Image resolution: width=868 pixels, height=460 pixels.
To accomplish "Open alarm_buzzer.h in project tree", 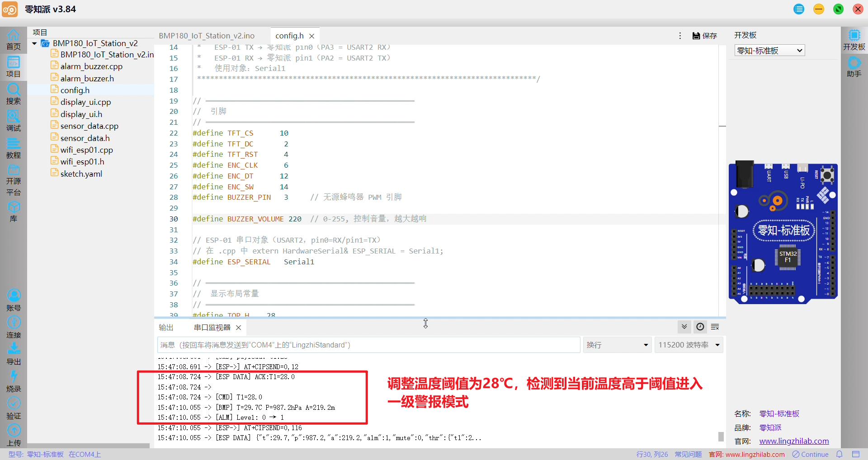I will 87,78.
